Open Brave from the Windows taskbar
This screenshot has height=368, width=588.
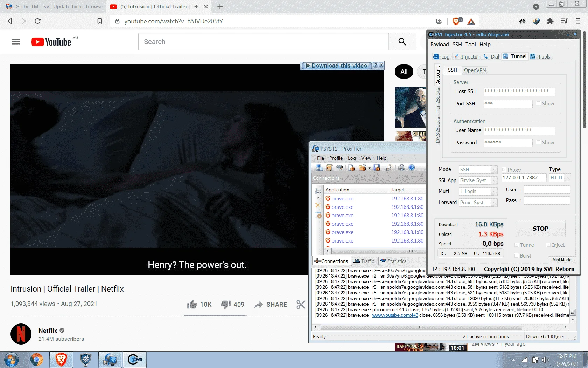pyautogui.click(x=61, y=360)
